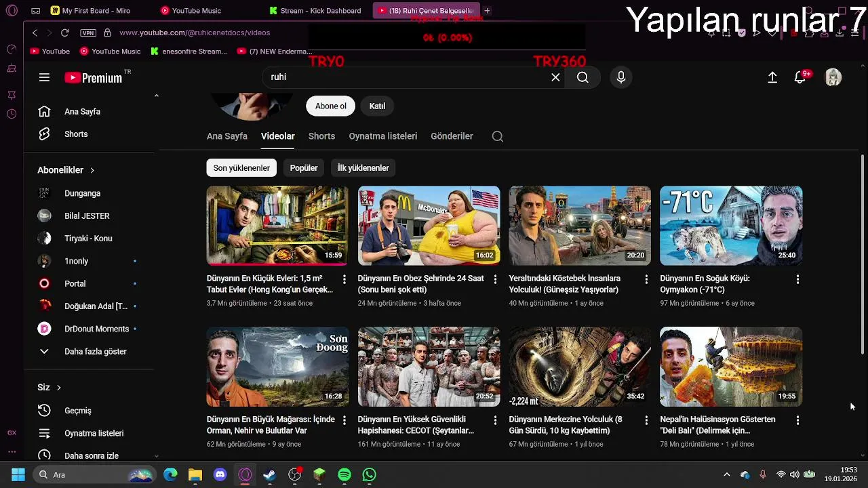Expand the Siz section chevron
The width and height of the screenshot is (868, 488).
58,388
